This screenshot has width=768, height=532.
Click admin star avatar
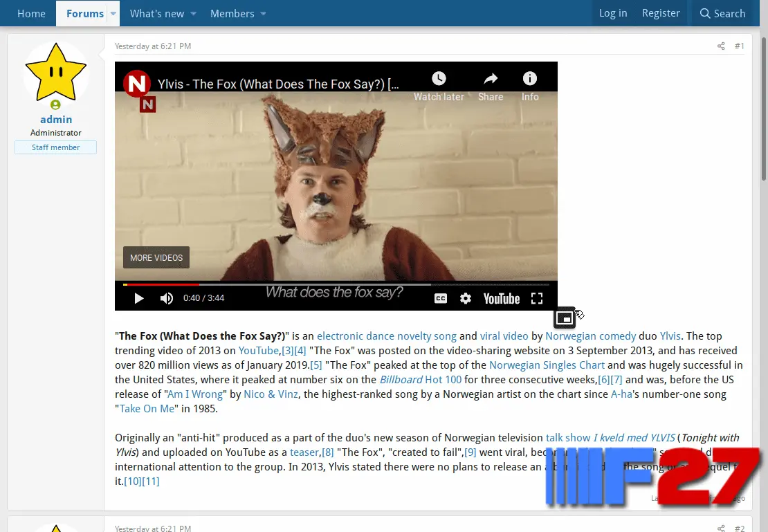[x=56, y=73]
